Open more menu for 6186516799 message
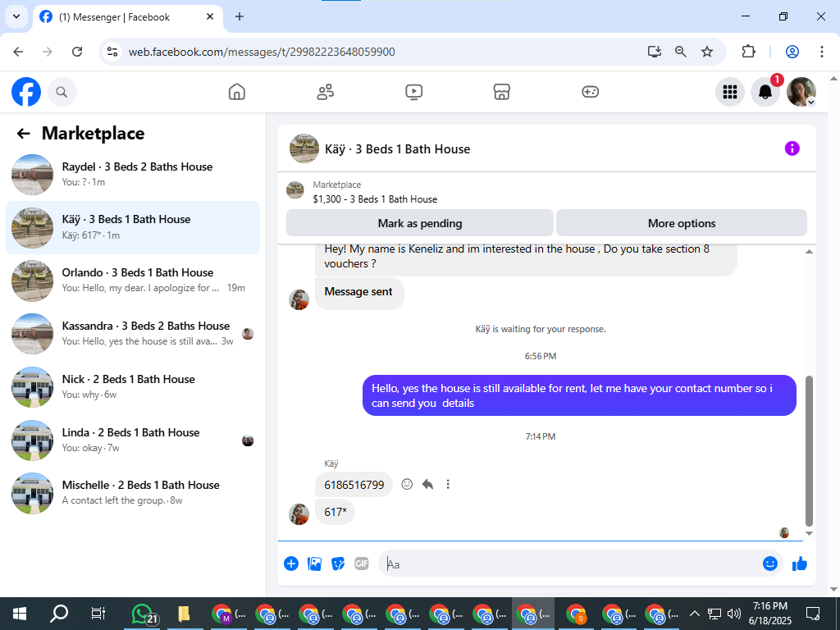 pos(448,484)
